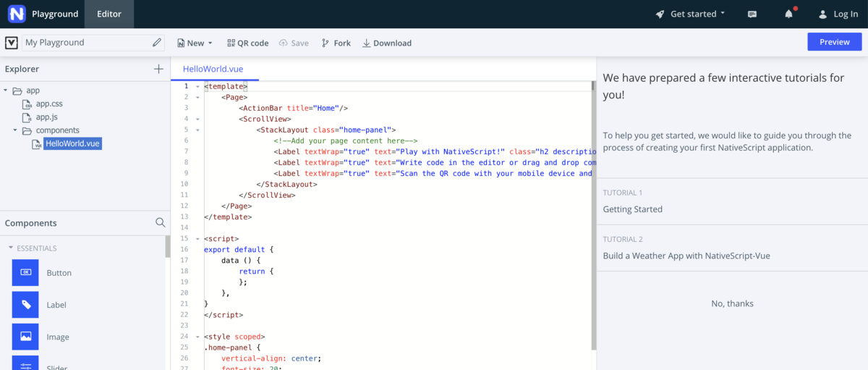Viewport: 868px width, 370px height.
Task: Click the app.js file icon
Action: pos(27,117)
